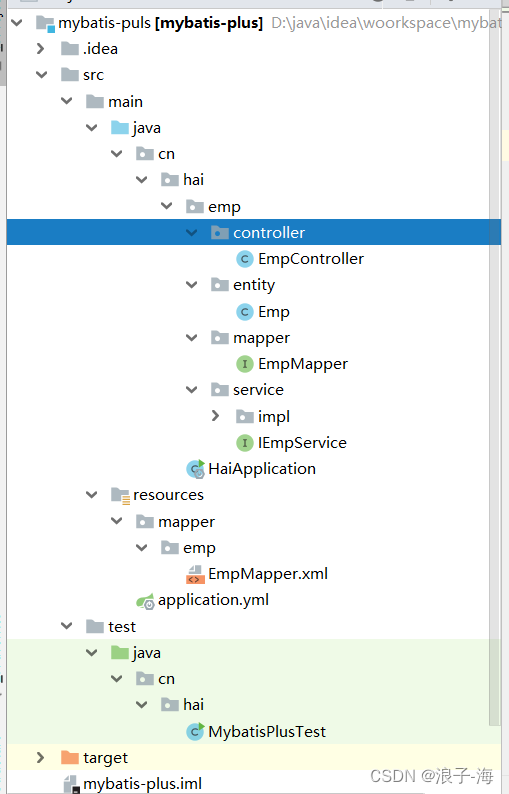Click the mybatis-plus.iml file icon
This screenshot has height=794, width=509.
click(71, 784)
